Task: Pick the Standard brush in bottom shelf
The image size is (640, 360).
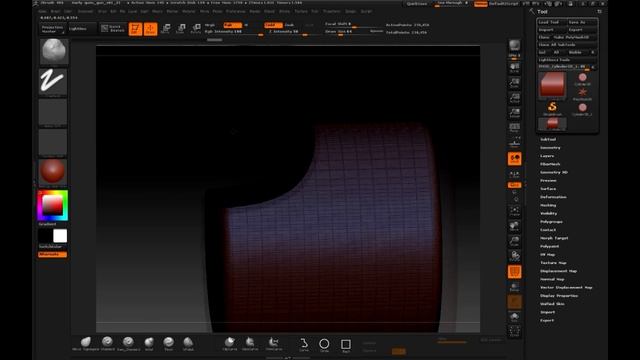Action: click(x=107, y=344)
